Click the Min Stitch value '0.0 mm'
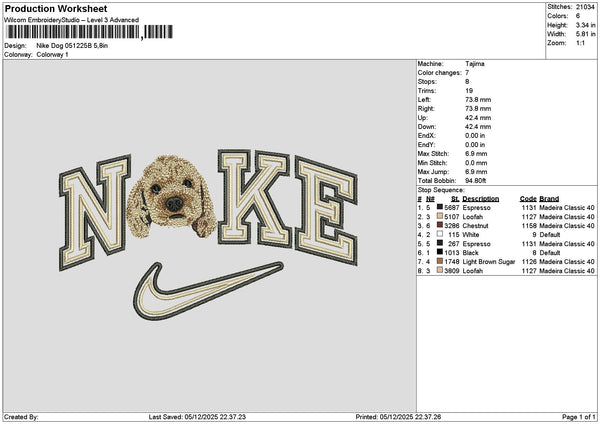600x424 pixels. tap(476, 163)
